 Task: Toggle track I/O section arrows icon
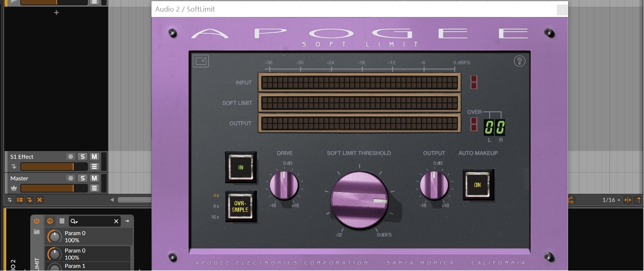[10, 200]
